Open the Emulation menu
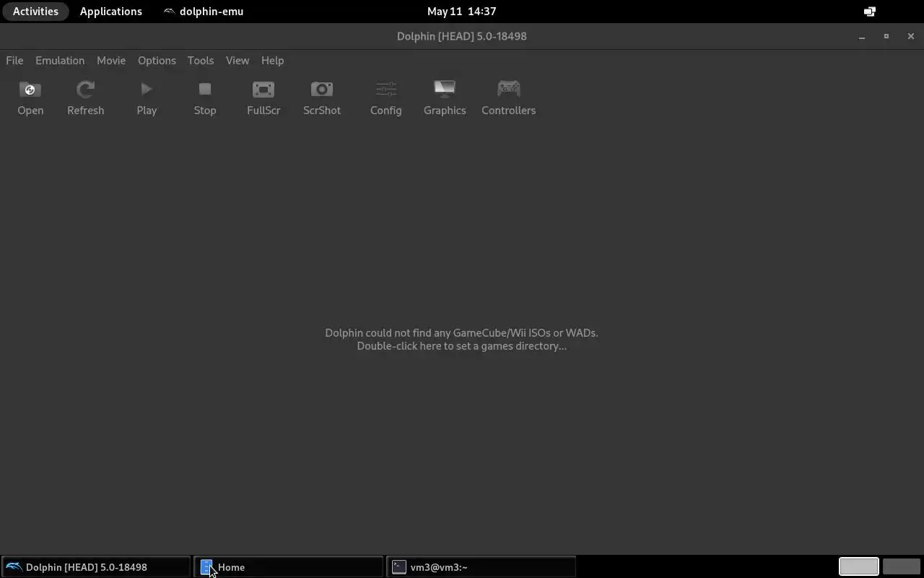Viewport: 924px width, 578px height. (60, 61)
